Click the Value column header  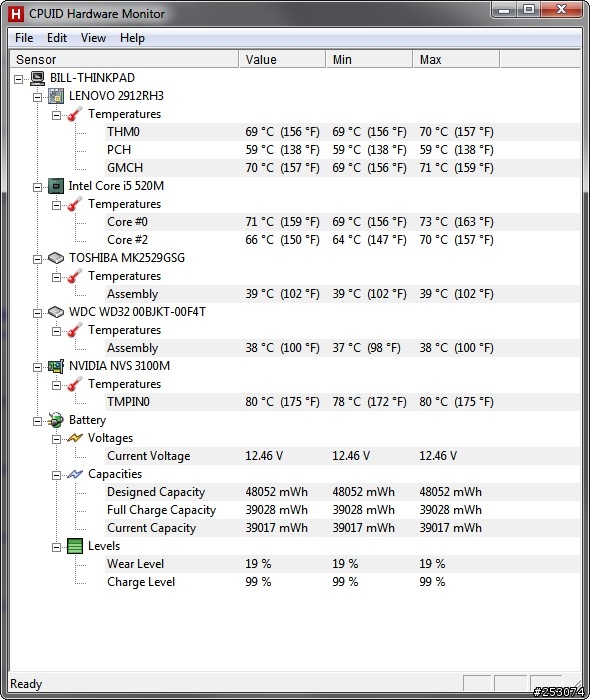[282, 59]
